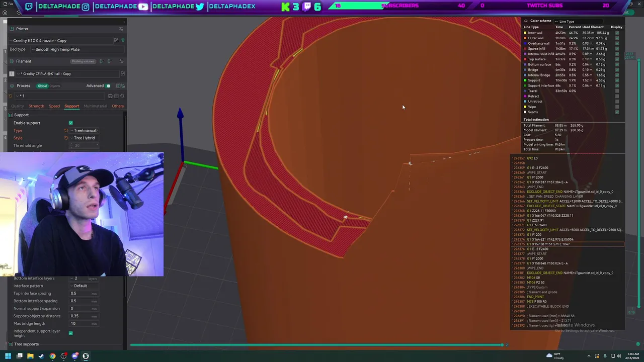This screenshot has height=362, width=644.
Task: Switch to the Strength tab
Action: [36, 106]
